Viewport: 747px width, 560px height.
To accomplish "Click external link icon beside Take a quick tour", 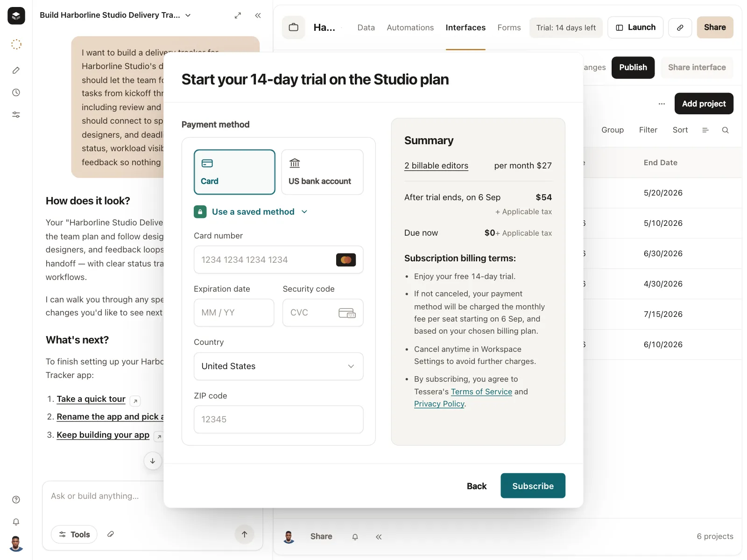I will tap(135, 401).
